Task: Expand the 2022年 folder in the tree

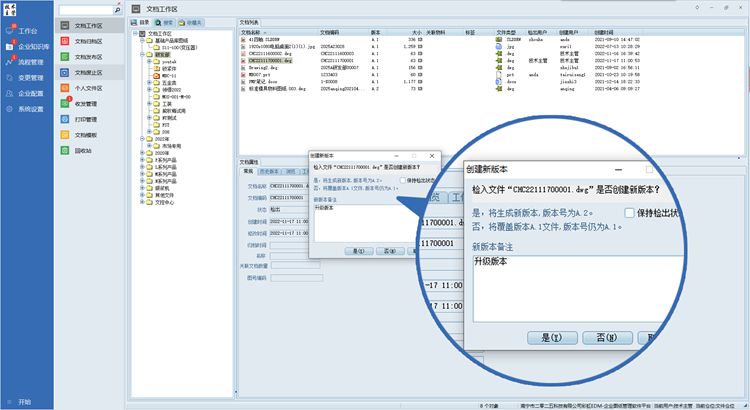Action: click(141, 138)
